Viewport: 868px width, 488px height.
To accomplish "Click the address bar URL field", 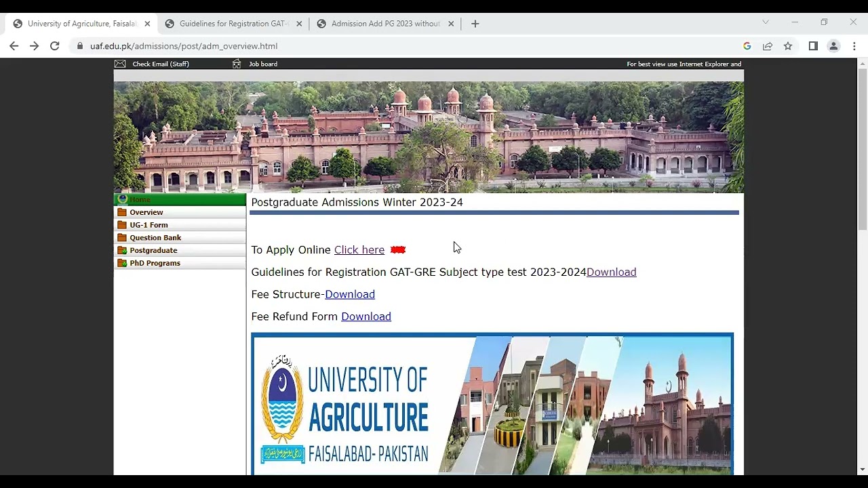I will coord(407,46).
